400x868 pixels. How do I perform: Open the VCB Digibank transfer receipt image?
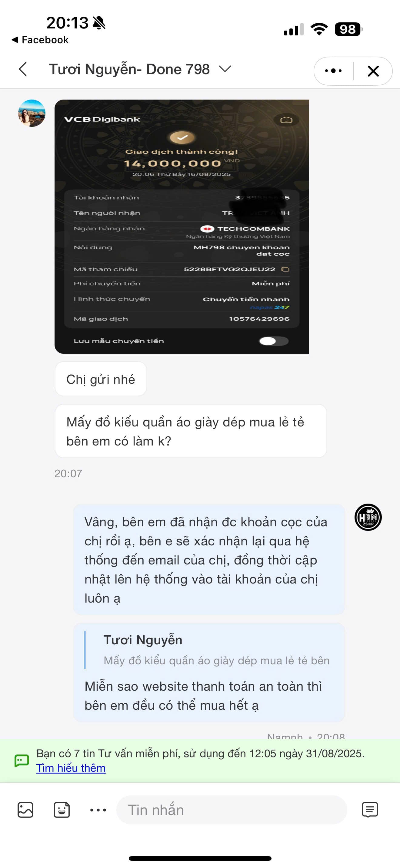[182, 226]
